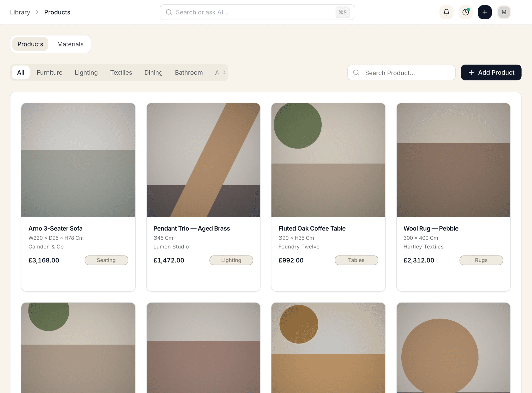Viewport: 532px width, 393px height.
Task: Filter by Textiles category
Action: point(121,73)
